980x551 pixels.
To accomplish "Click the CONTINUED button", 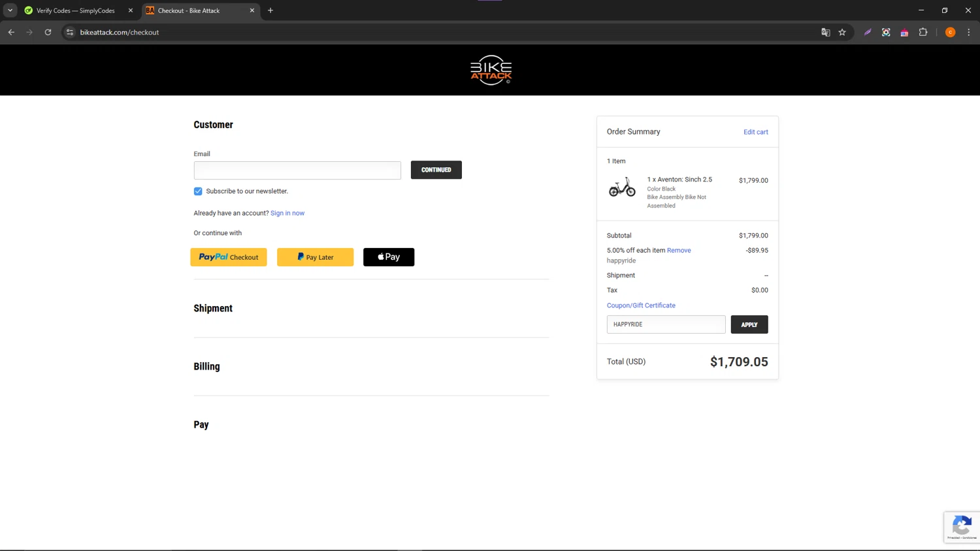I will coord(436,170).
